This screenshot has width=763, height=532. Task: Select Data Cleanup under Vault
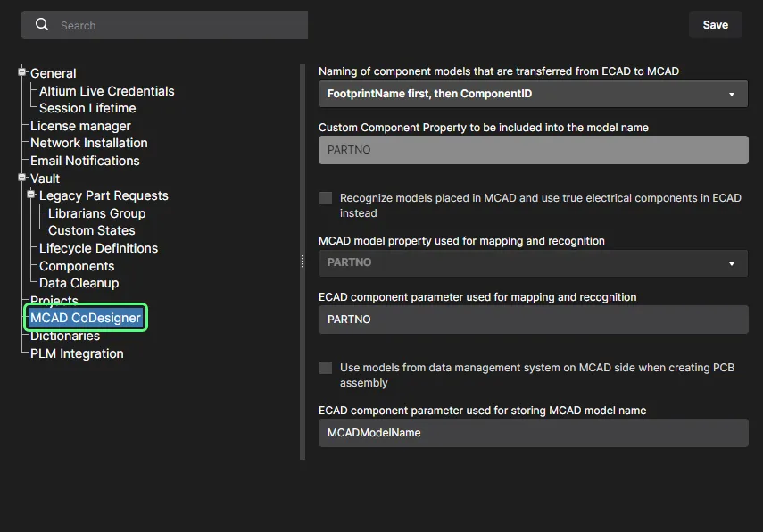coord(79,283)
